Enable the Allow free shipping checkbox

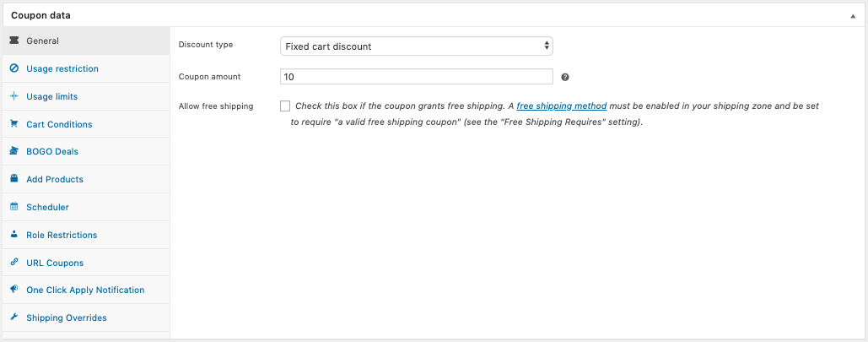pos(285,106)
